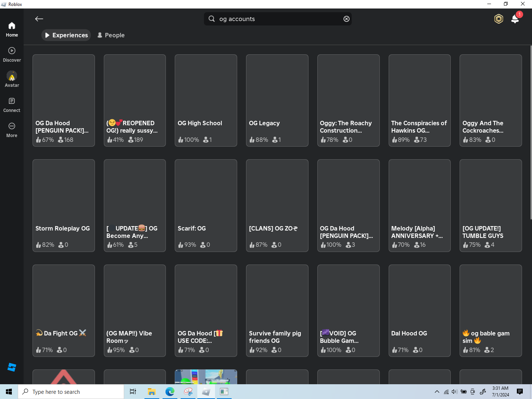Clear the search field text
Screen dimensions: 532x399
pyautogui.click(x=347, y=19)
